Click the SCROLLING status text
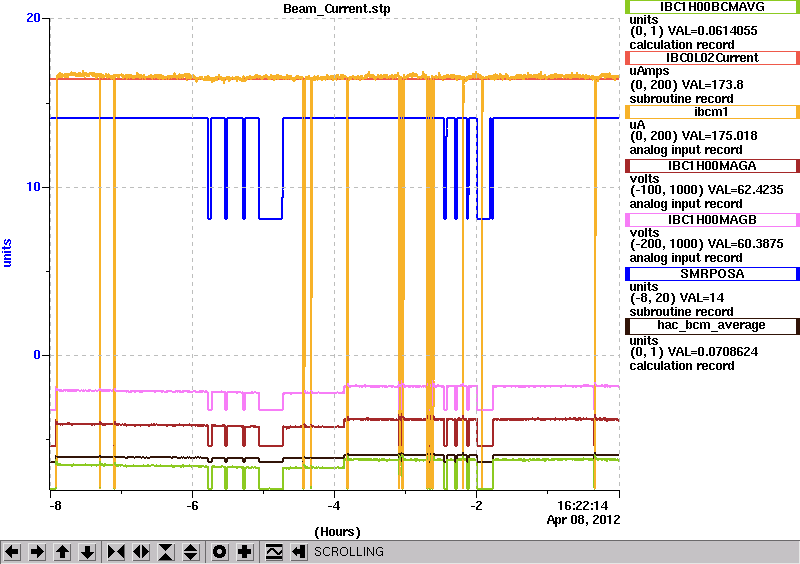 348,552
